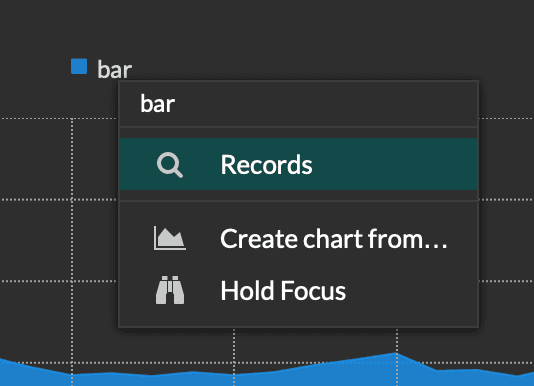Click the blue bar legend swatch
This screenshot has height=386, width=534.
(79, 66)
